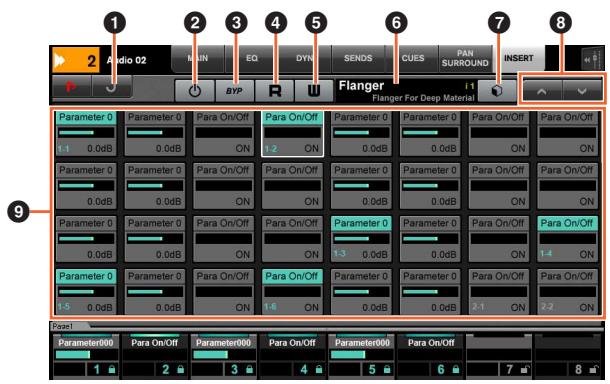Click the Audio 02 channel name
Viewport: 610px width, 384px height.
[x=126, y=60]
